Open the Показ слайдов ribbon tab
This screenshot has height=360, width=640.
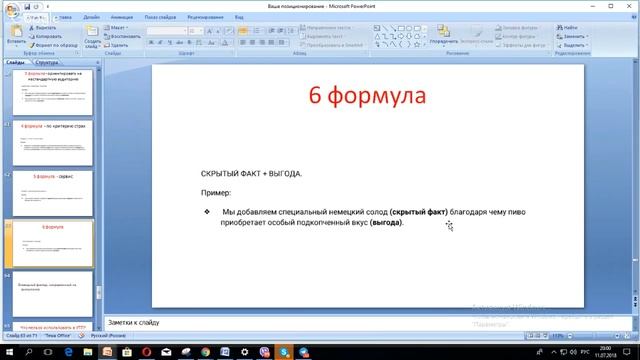click(x=160, y=17)
